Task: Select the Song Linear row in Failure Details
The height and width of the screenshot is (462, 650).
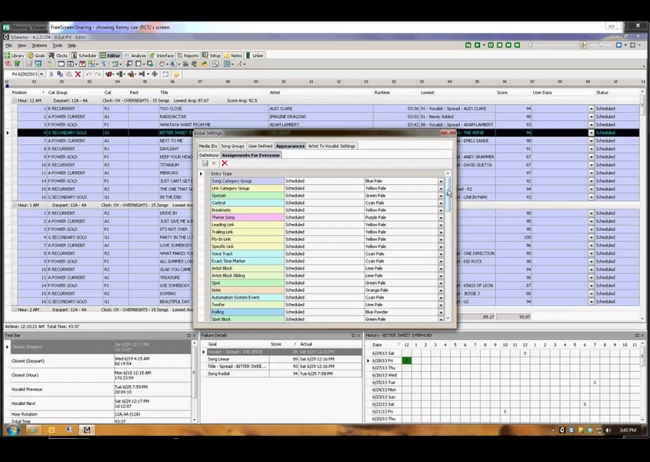Action: tap(284, 359)
